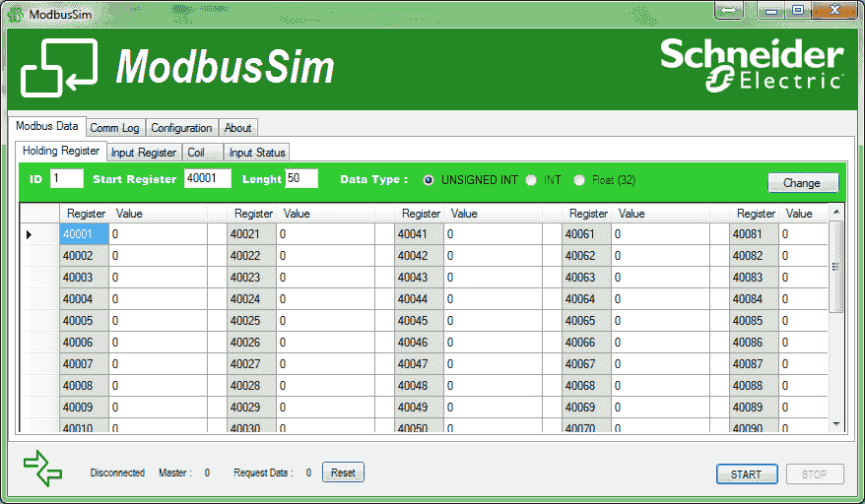
Task: Click the STOP button
Action: pyautogui.click(x=814, y=474)
